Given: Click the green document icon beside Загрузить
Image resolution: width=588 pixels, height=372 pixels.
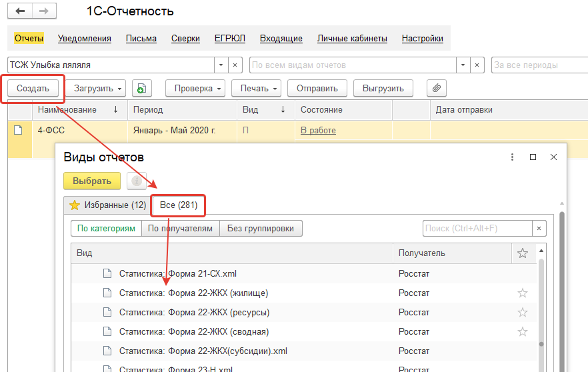Looking at the screenshot, I should [x=141, y=88].
